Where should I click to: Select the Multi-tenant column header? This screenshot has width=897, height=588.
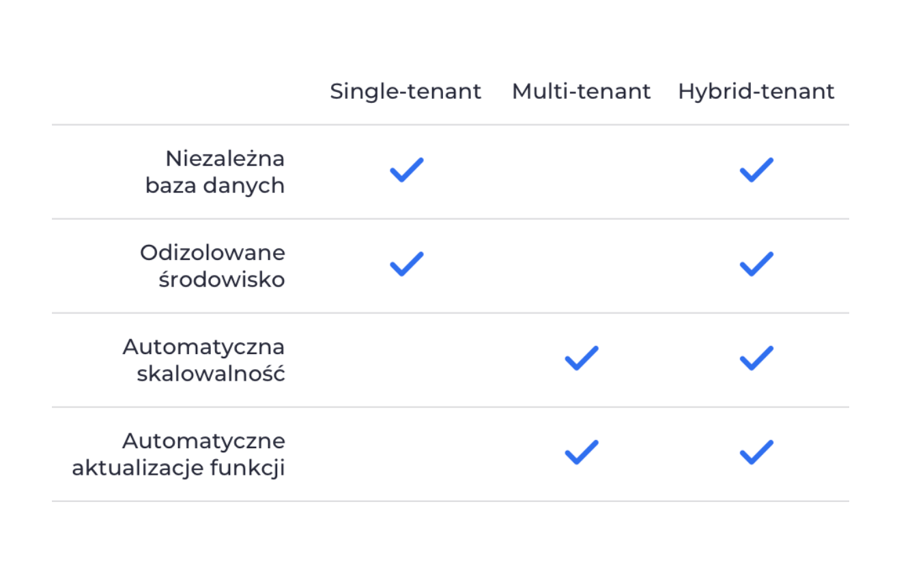pyautogui.click(x=581, y=91)
